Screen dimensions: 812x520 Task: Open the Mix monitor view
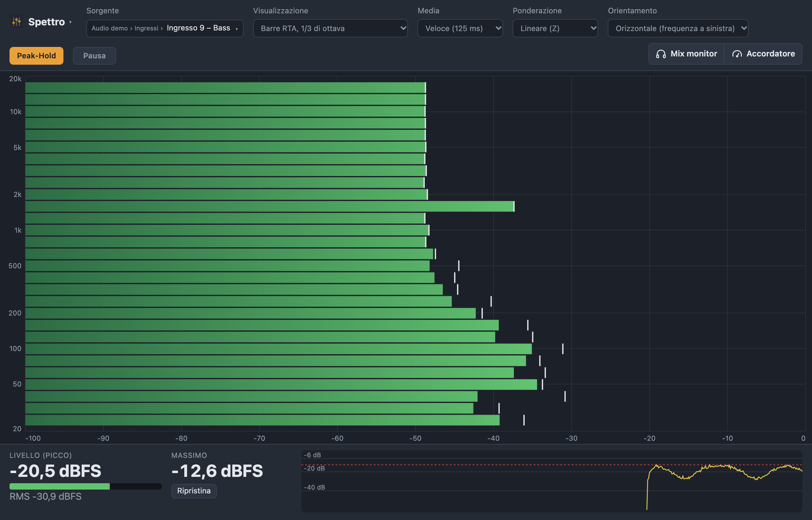tap(687, 54)
